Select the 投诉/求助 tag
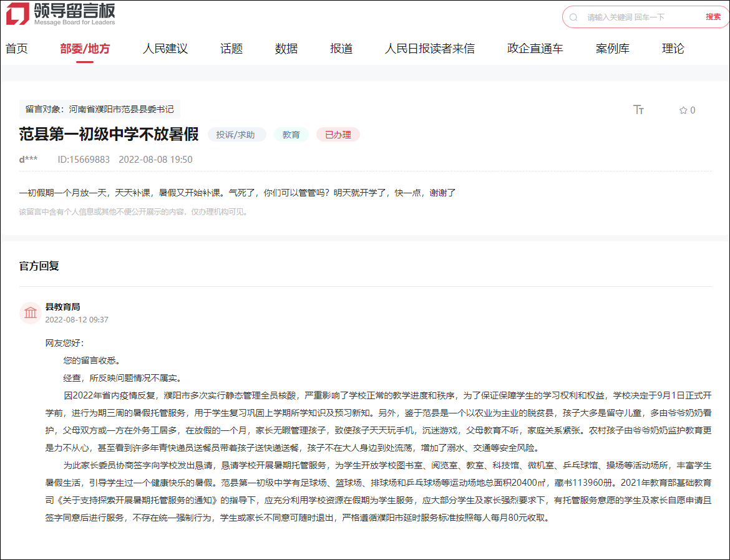 [236, 134]
